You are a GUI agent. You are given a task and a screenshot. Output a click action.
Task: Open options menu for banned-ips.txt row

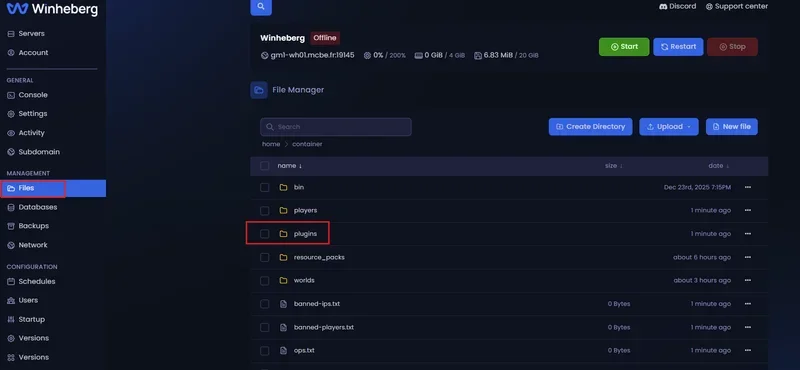(x=747, y=304)
